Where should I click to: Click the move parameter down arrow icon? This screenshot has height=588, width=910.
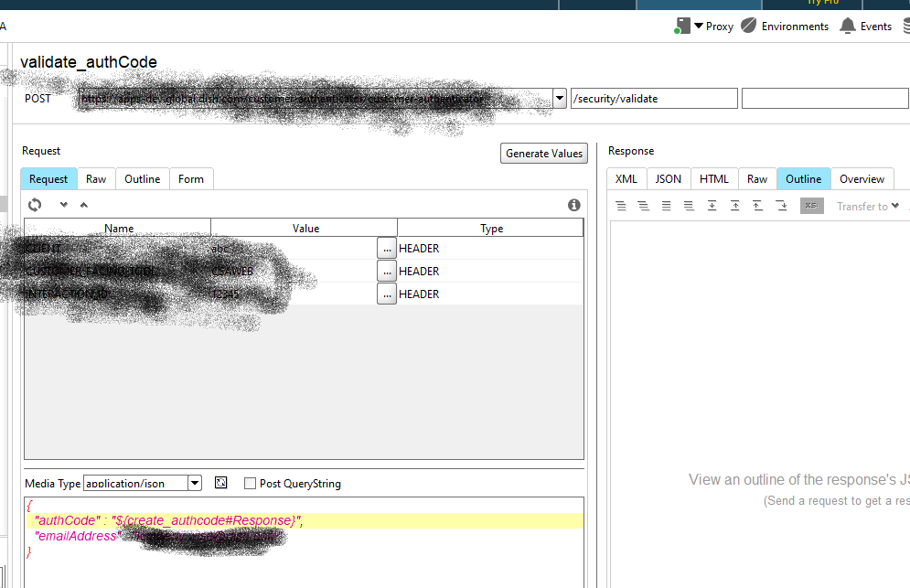tap(63, 205)
